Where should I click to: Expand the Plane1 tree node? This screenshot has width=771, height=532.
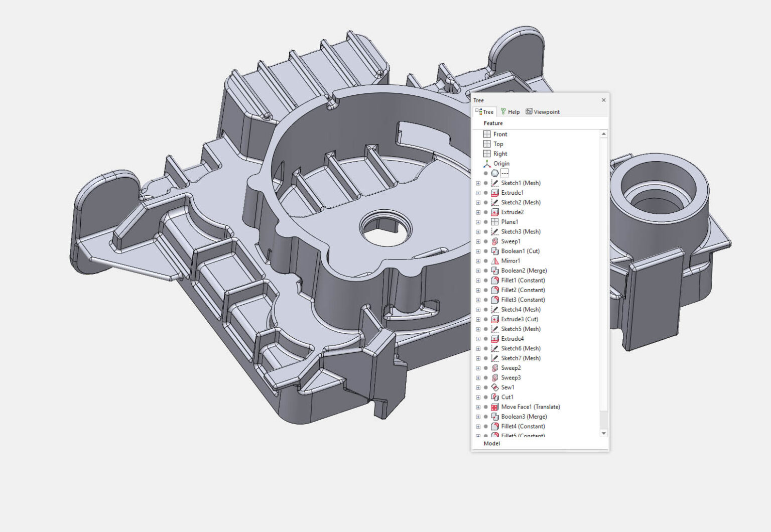pyautogui.click(x=478, y=222)
